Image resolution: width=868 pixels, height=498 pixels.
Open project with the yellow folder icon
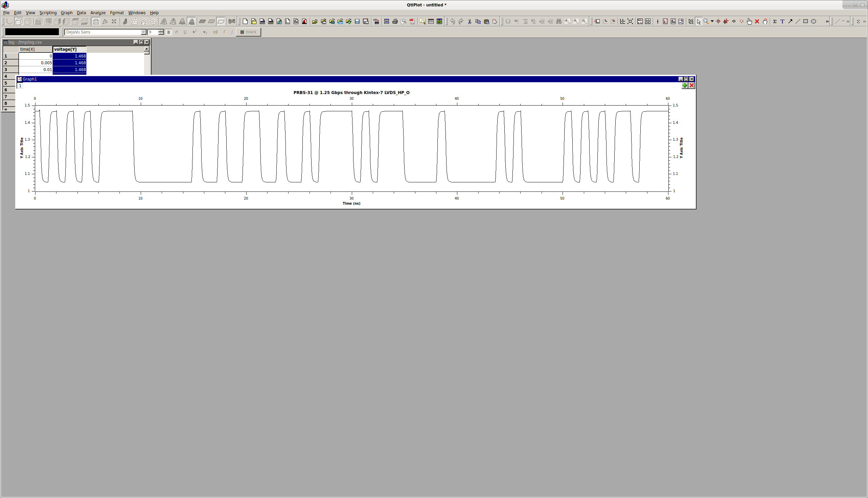click(x=315, y=22)
